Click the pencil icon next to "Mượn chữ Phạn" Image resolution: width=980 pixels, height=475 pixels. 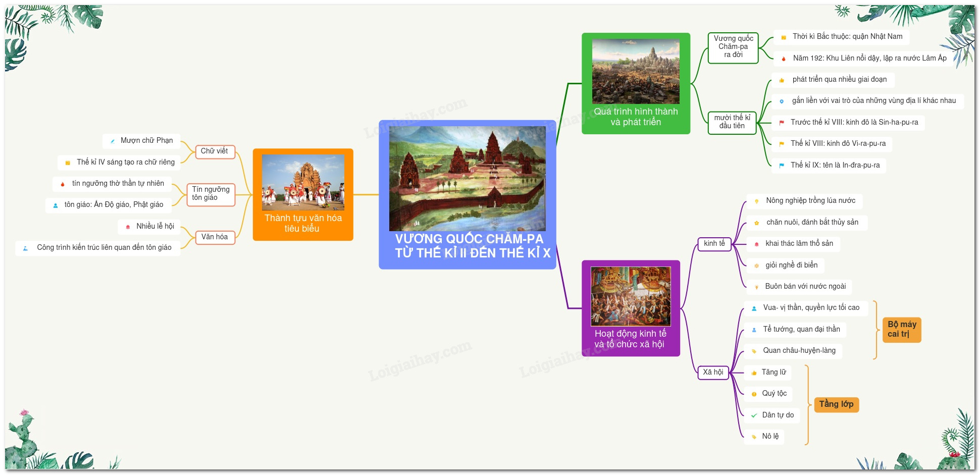tap(113, 141)
